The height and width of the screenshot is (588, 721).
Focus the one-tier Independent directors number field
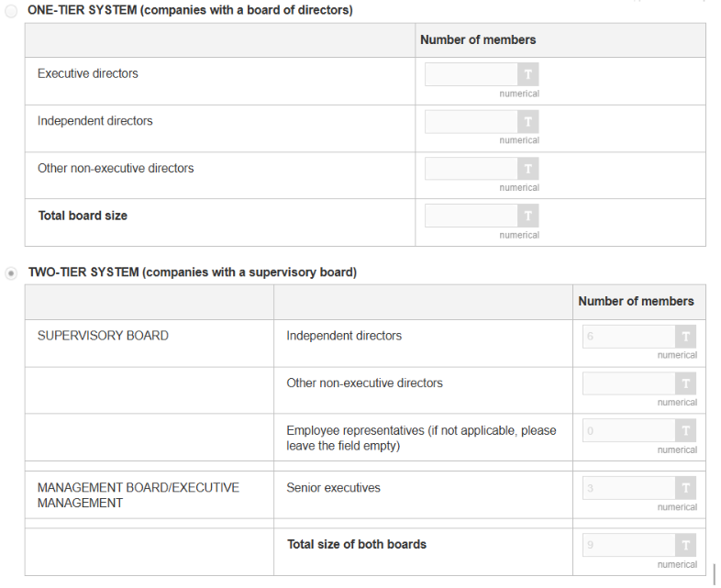tap(471, 122)
